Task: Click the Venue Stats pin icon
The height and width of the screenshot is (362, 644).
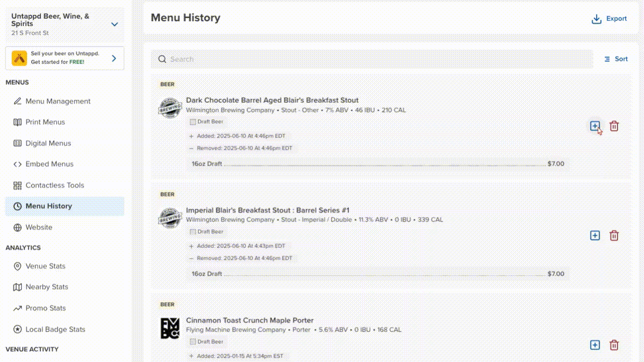Action: point(17,266)
